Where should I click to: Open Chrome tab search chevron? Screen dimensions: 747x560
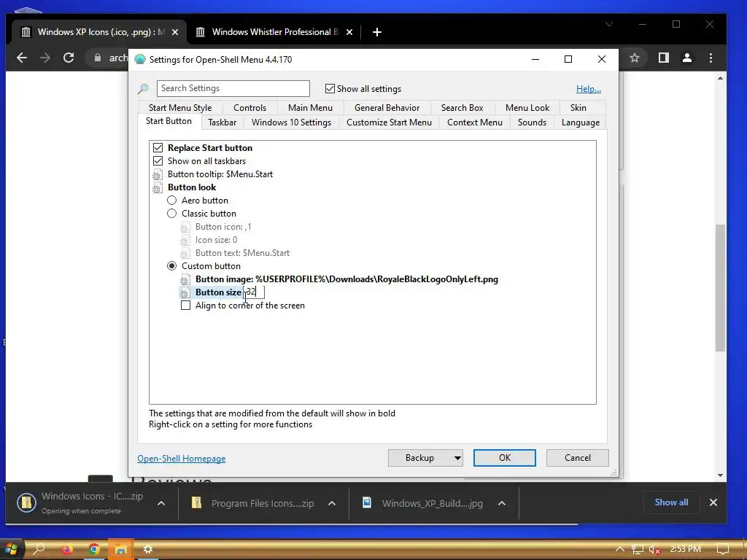pos(609,24)
